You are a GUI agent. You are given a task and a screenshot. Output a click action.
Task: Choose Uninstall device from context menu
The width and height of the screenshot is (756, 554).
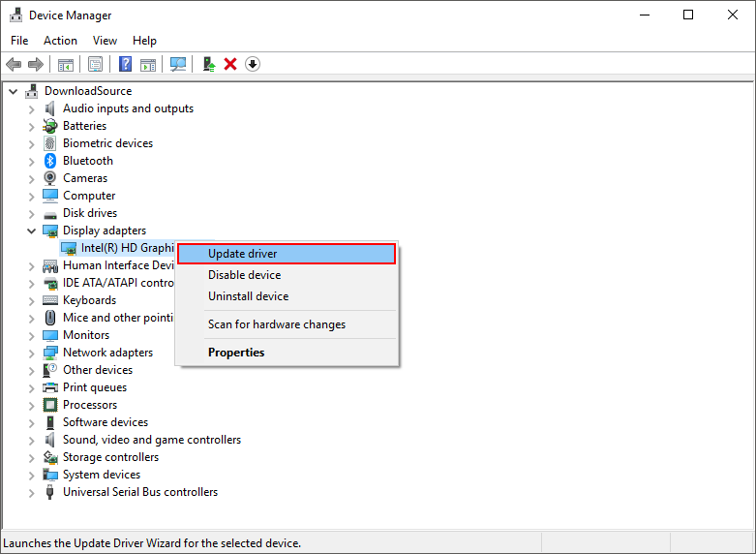click(287, 296)
